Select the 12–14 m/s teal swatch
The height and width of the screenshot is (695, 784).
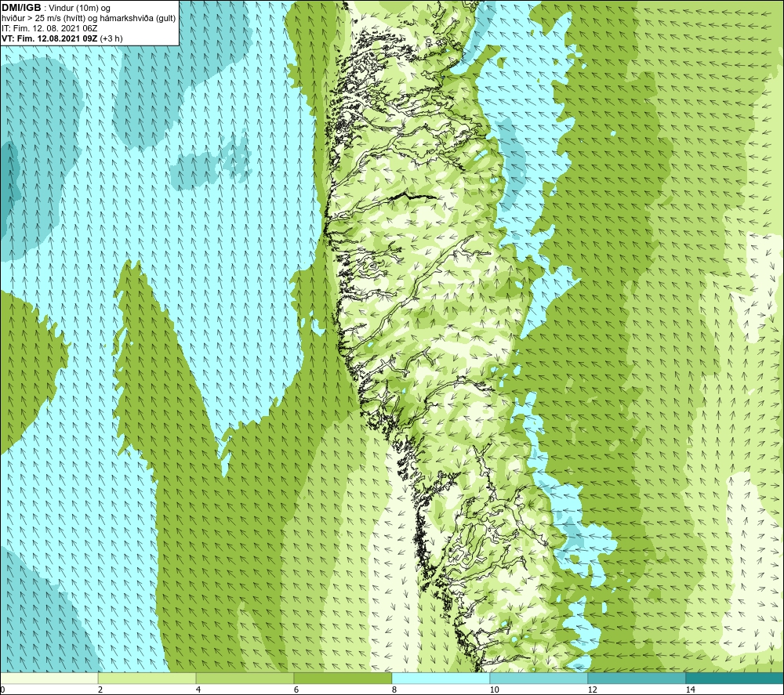point(637,678)
